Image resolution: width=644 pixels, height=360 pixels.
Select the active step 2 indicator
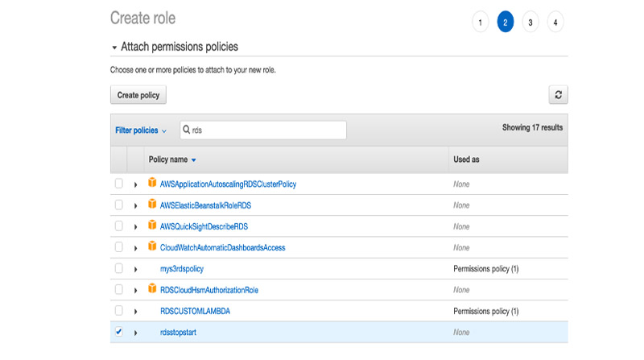[x=506, y=23]
